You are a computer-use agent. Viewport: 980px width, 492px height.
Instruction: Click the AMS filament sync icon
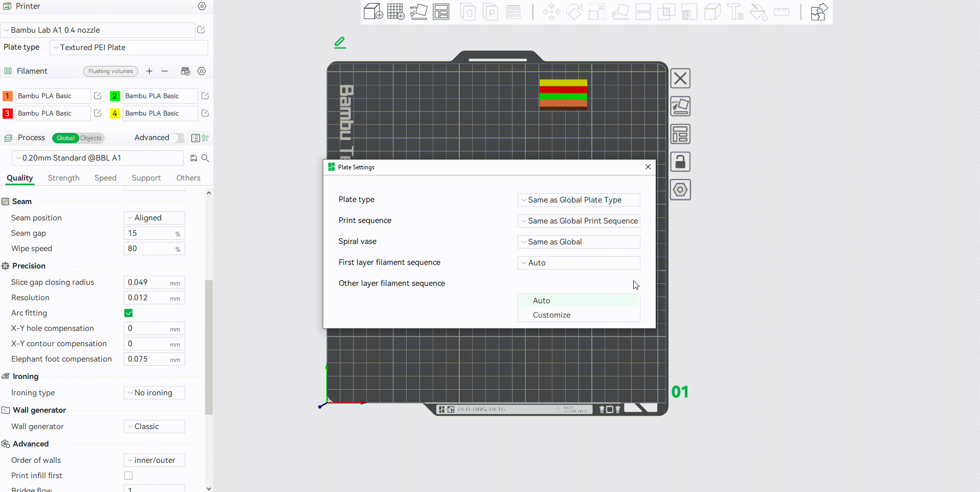(x=186, y=71)
